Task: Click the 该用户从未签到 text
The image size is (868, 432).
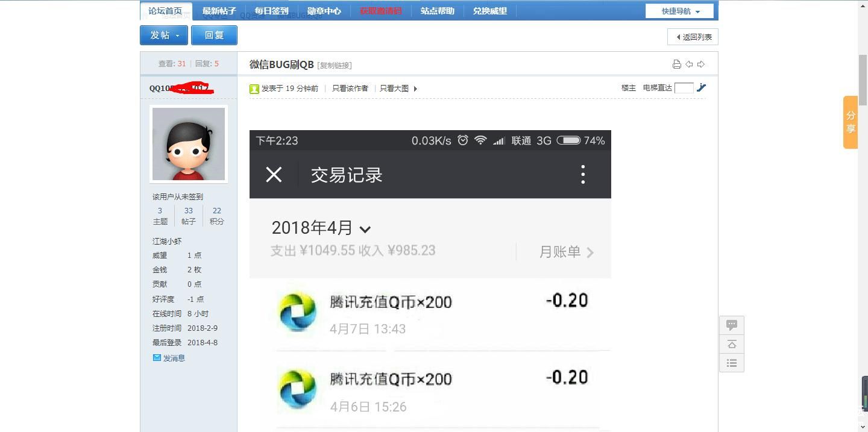Action: pos(178,196)
